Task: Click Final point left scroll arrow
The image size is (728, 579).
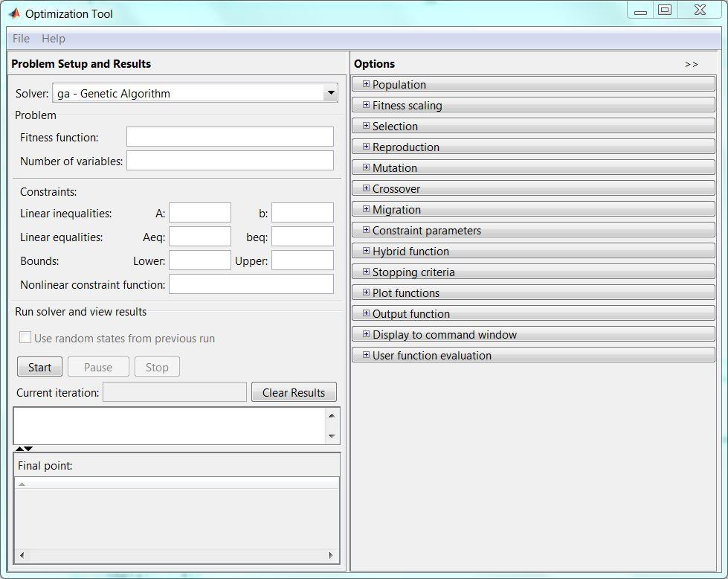Action: [22, 555]
